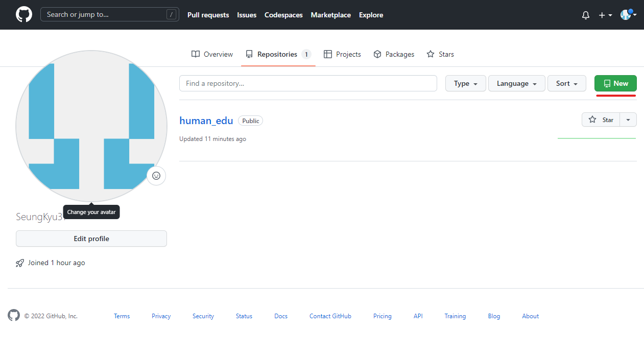
Task: Click the footer GitHub logo
Action: point(14,315)
